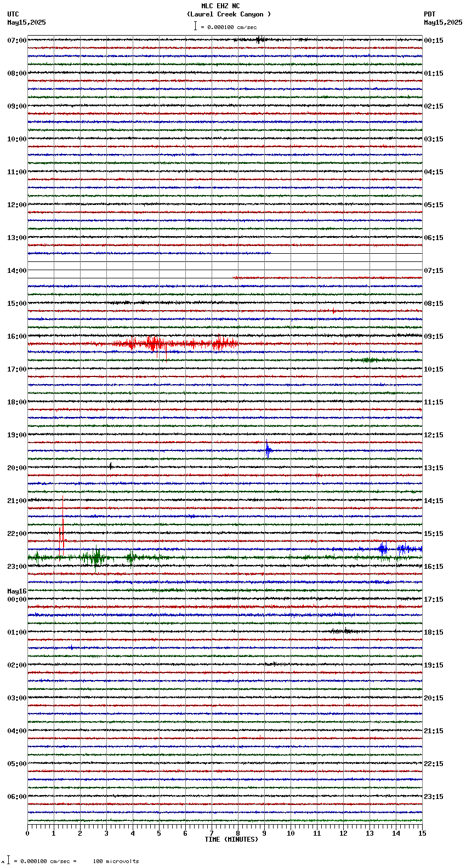Click the 19:00 UTC time label
This screenshot has height=868, width=466.
coord(17,435)
